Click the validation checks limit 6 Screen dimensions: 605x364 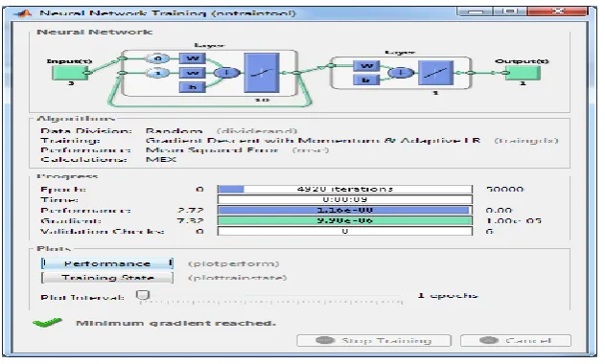(490, 232)
